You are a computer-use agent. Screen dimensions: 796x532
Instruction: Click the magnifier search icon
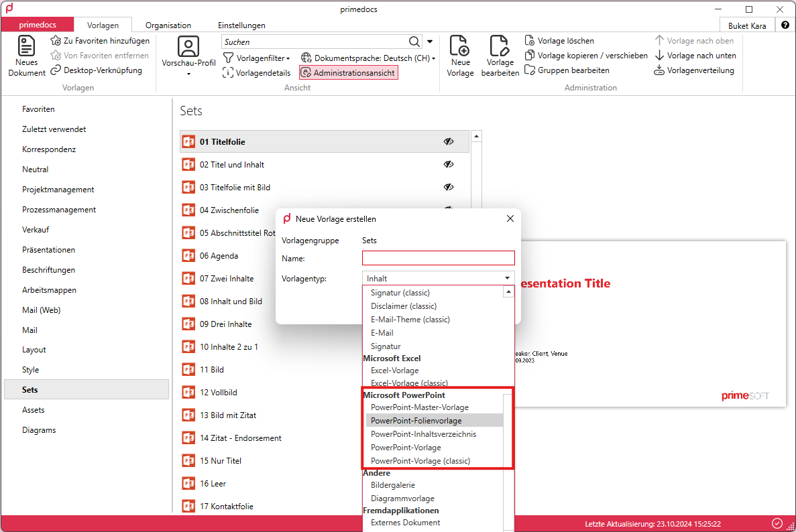pos(414,42)
